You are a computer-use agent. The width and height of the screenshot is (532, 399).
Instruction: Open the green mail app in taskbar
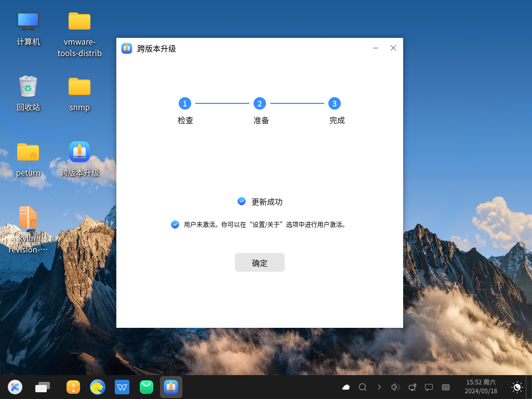(146, 387)
